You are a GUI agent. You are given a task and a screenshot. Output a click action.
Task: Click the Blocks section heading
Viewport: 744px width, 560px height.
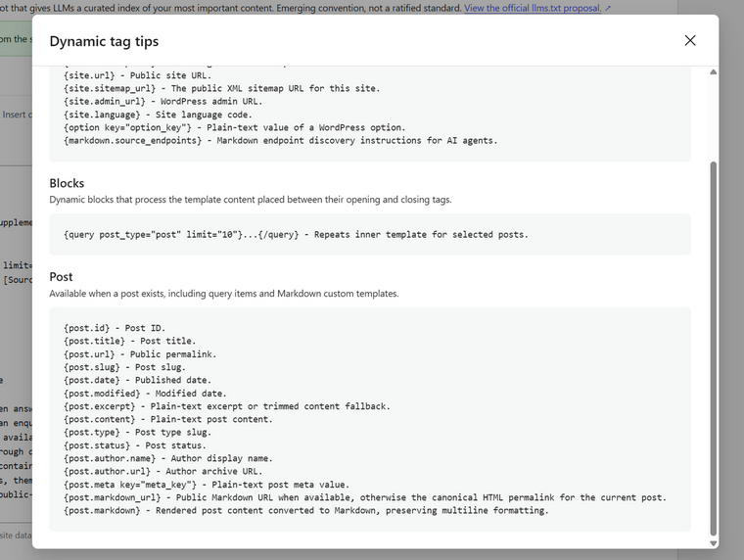click(67, 183)
